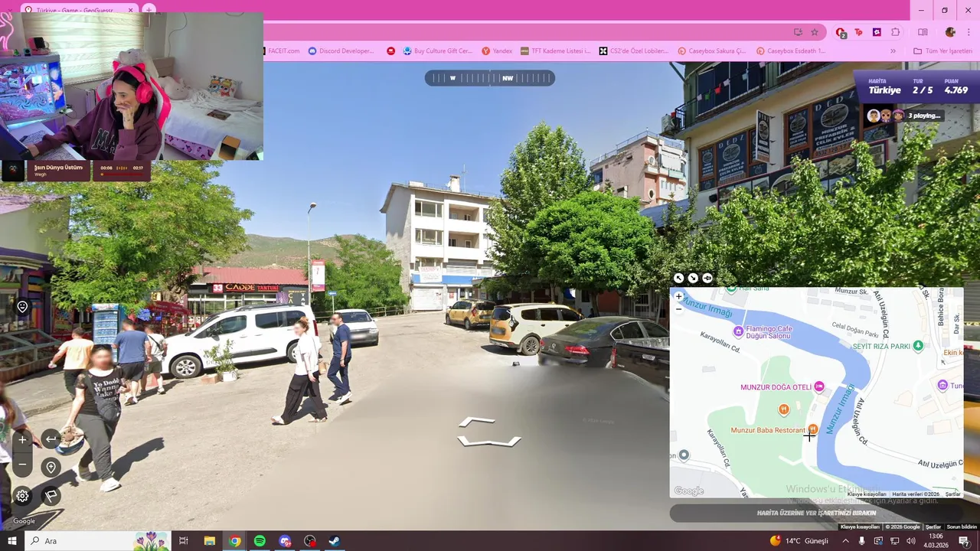Click the MUNZUR DOĞA OTELİ hotel marker
The height and width of the screenshot is (551, 980).
(x=819, y=386)
